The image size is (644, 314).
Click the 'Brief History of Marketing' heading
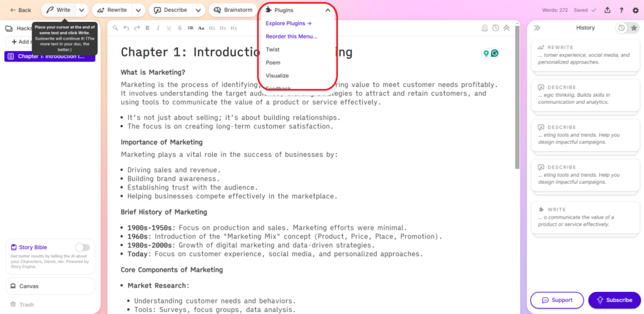164,212
